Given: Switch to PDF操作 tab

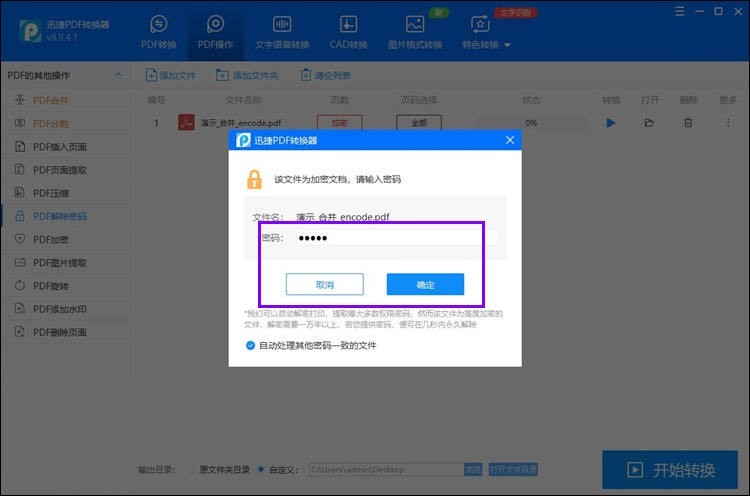Looking at the screenshot, I should click(215, 32).
